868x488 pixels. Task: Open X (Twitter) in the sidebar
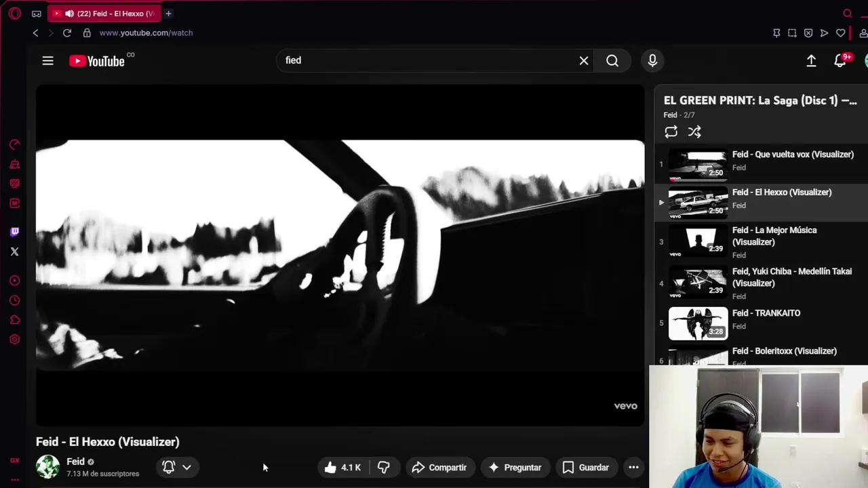coord(14,251)
